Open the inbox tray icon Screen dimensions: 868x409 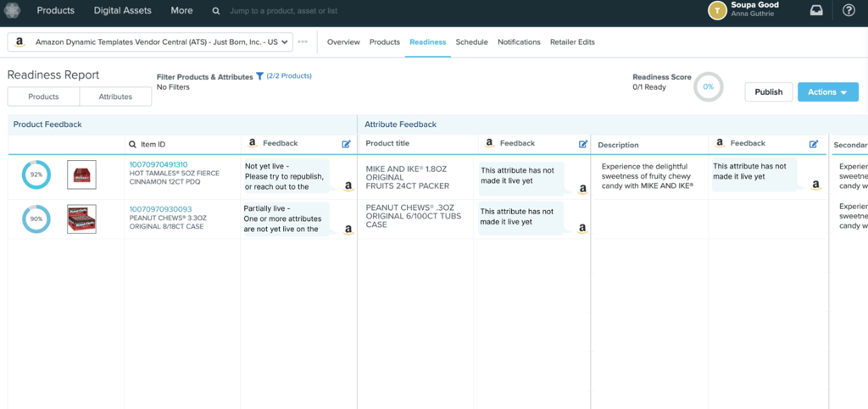pos(816,11)
